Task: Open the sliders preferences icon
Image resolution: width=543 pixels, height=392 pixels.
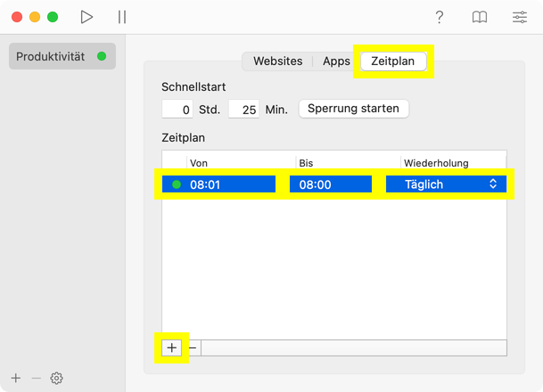Action: coord(520,17)
